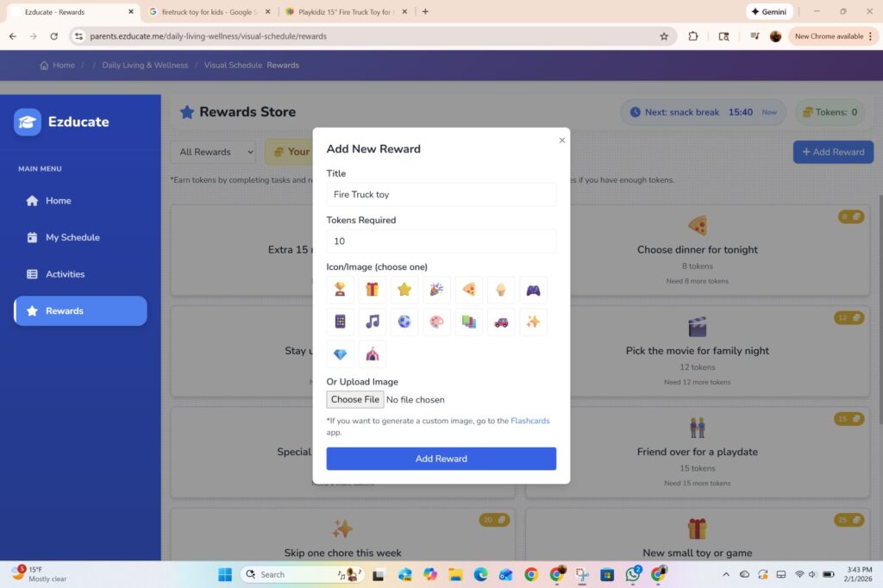Click the Tokens Required input field
The image size is (883, 588).
[441, 241]
